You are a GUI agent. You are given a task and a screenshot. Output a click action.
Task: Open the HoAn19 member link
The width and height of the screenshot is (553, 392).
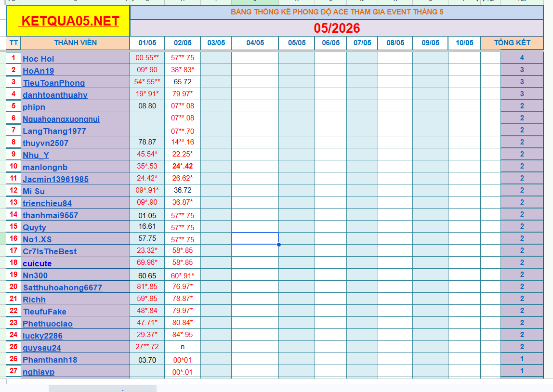pos(39,71)
